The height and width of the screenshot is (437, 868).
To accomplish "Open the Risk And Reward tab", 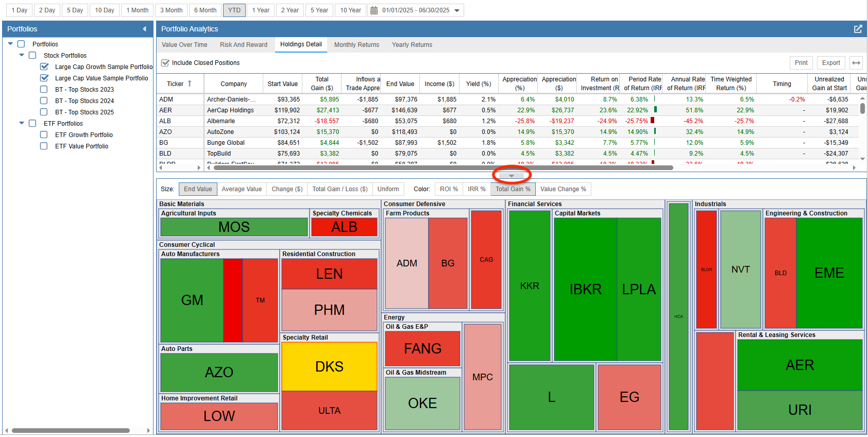I will [244, 45].
